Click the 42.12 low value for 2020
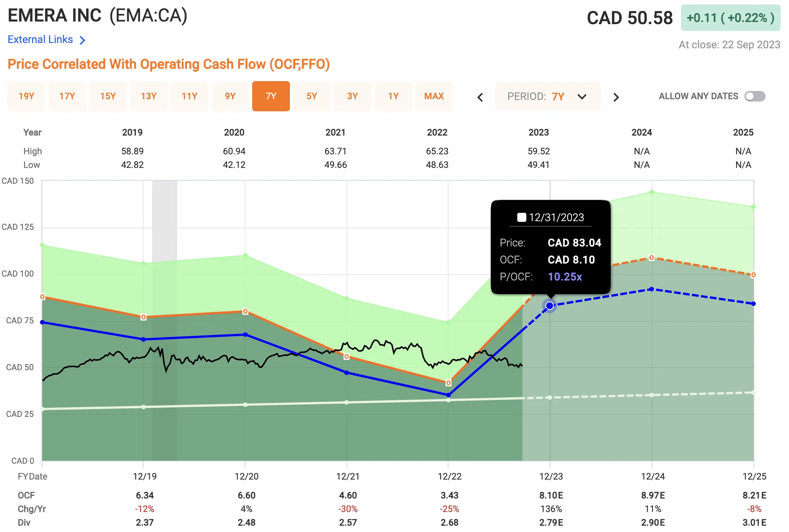This screenshot has height=532, width=789. [234, 165]
